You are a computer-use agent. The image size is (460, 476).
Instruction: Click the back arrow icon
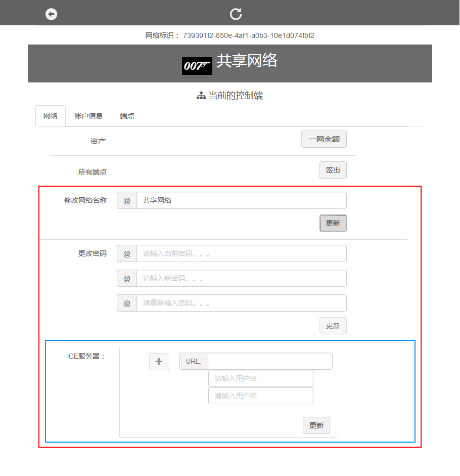point(51,14)
